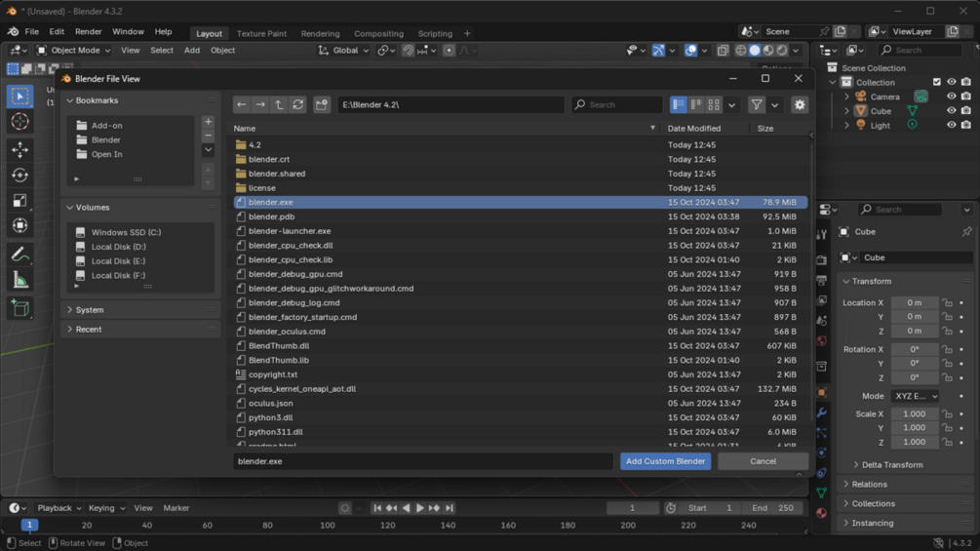Go back to previous folder in file view
Viewport: 980px width, 551px height.
(241, 105)
